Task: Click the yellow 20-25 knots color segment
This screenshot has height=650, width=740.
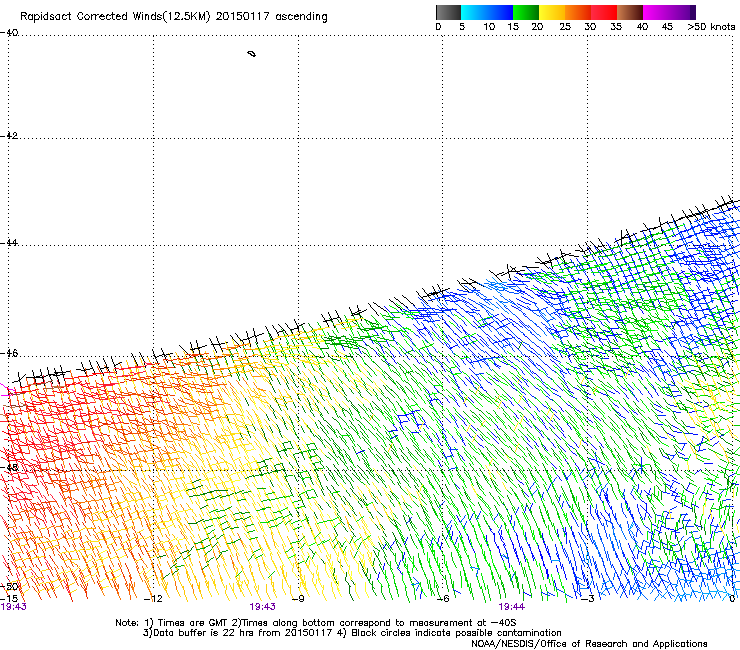Action: (x=552, y=12)
